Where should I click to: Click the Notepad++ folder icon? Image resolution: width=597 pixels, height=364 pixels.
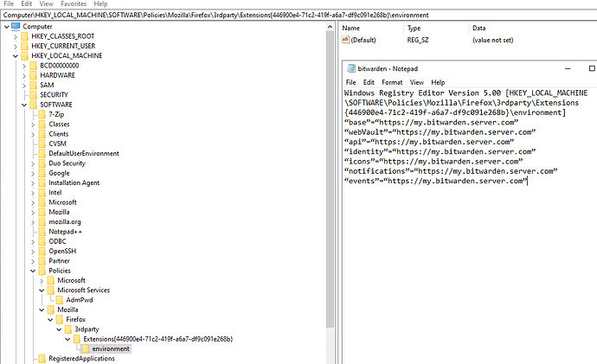click(x=42, y=232)
